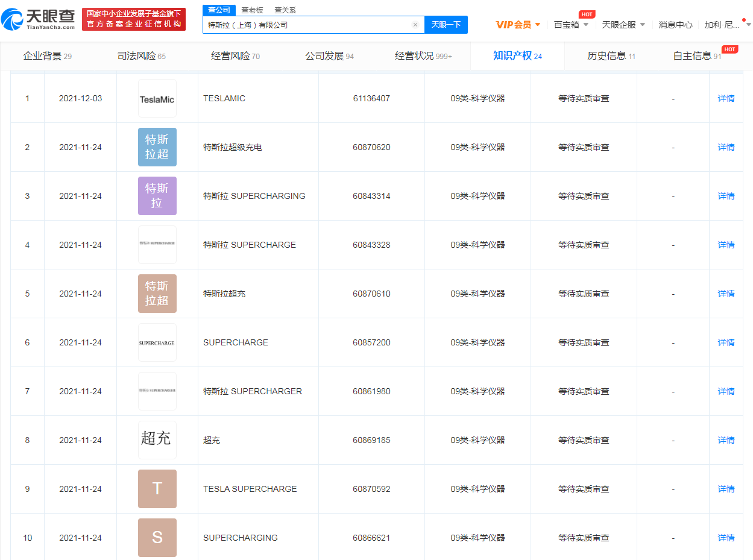The image size is (753, 560).
Task: Open the 知识产权 tab
Action: pyautogui.click(x=517, y=56)
